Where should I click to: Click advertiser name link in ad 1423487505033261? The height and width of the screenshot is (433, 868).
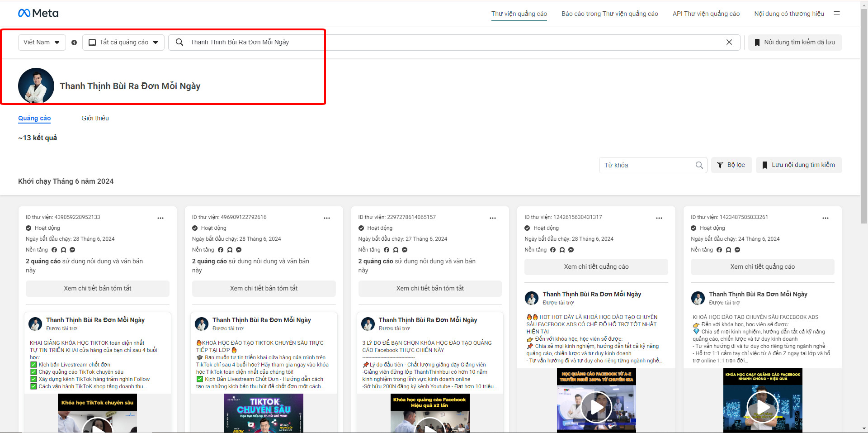pos(758,294)
